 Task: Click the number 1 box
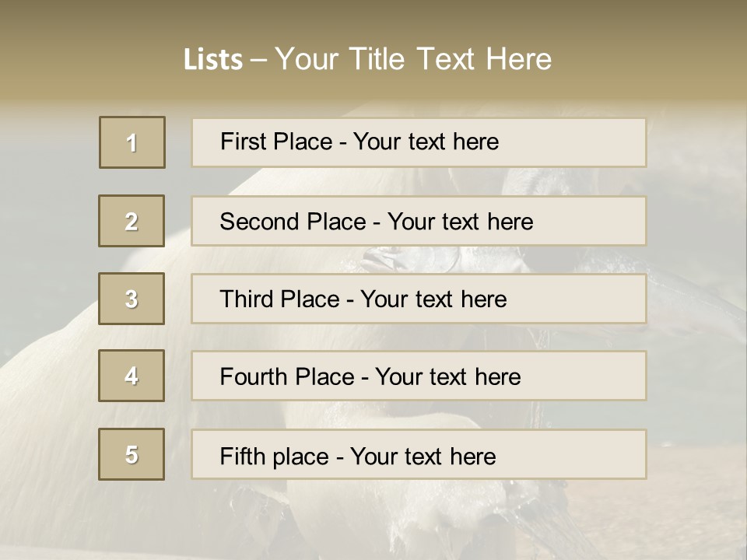[x=132, y=142]
